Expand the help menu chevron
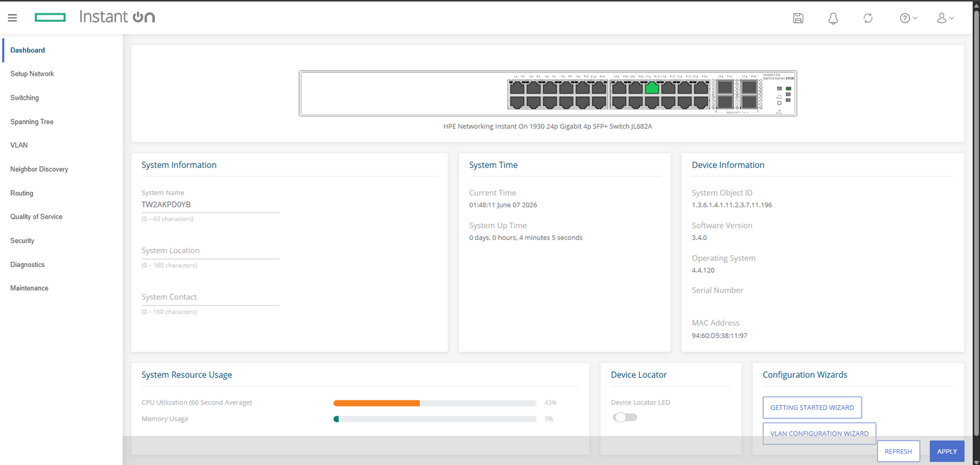 915,18
